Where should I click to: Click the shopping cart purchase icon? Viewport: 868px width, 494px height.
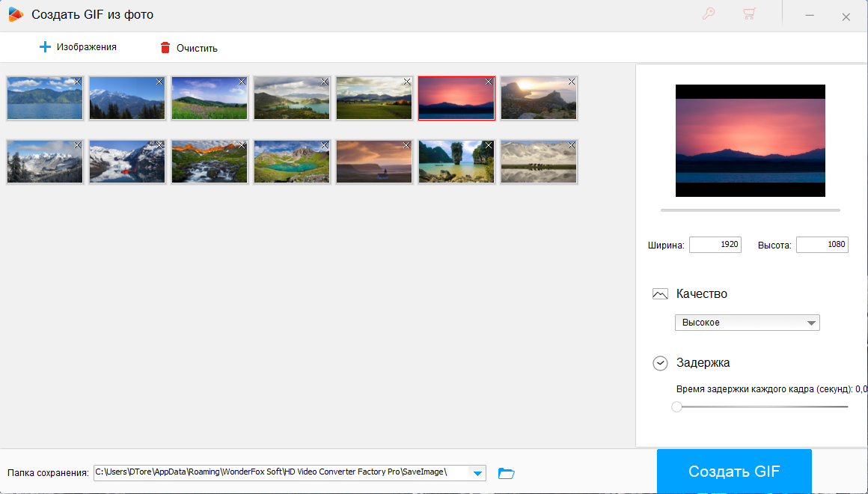pos(748,14)
